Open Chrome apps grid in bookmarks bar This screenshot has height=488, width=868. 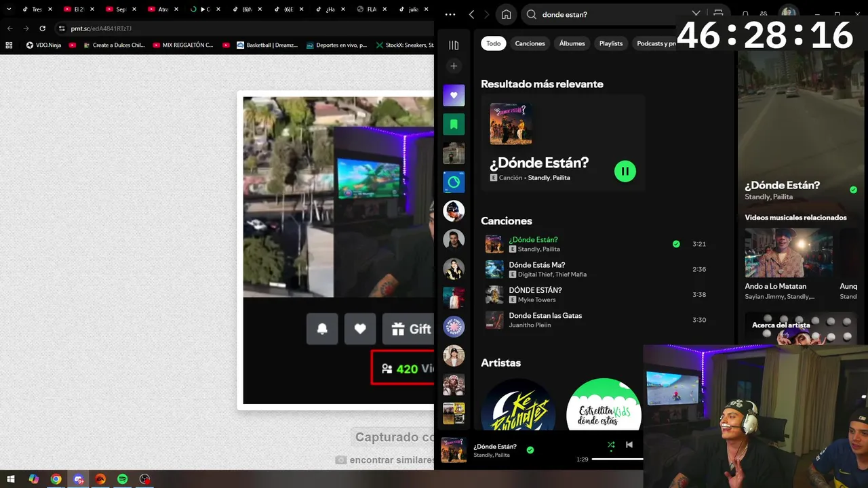[x=9, y=45]
